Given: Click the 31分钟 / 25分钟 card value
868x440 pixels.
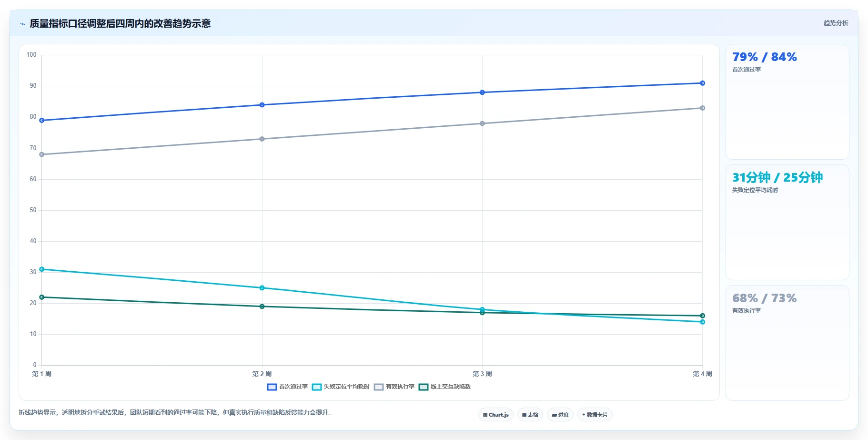Looking at the screenshot, I should (777, 177).
